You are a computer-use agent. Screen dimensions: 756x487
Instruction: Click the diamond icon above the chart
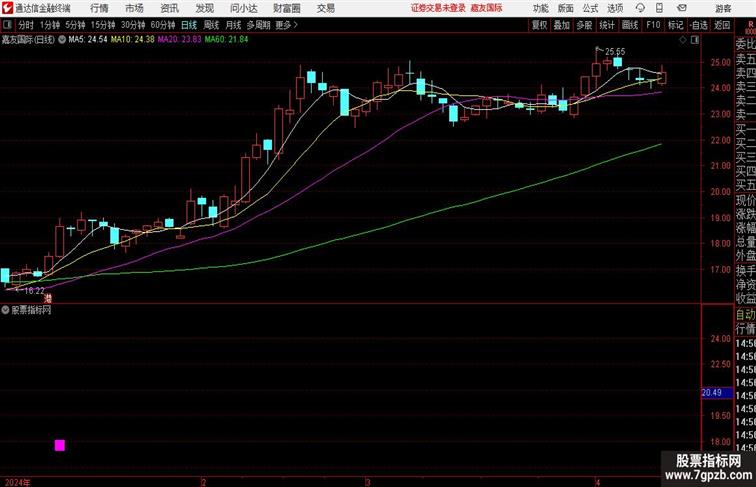click(683, 40)
